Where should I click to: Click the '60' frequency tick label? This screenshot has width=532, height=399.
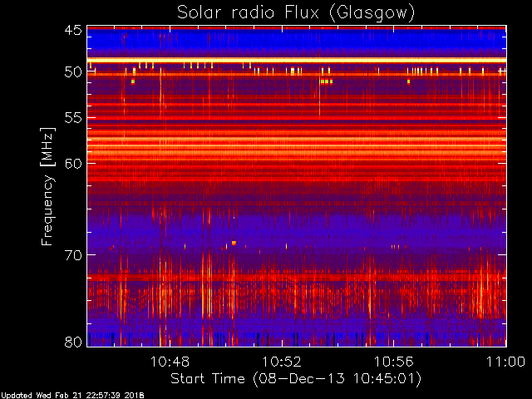coord(73,164)
